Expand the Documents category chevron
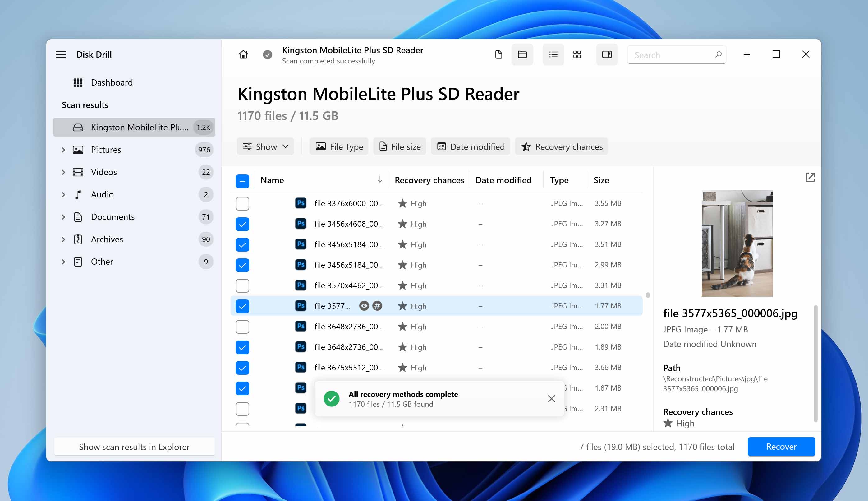Viewport: 868px width, 501px height. point(63,217)
